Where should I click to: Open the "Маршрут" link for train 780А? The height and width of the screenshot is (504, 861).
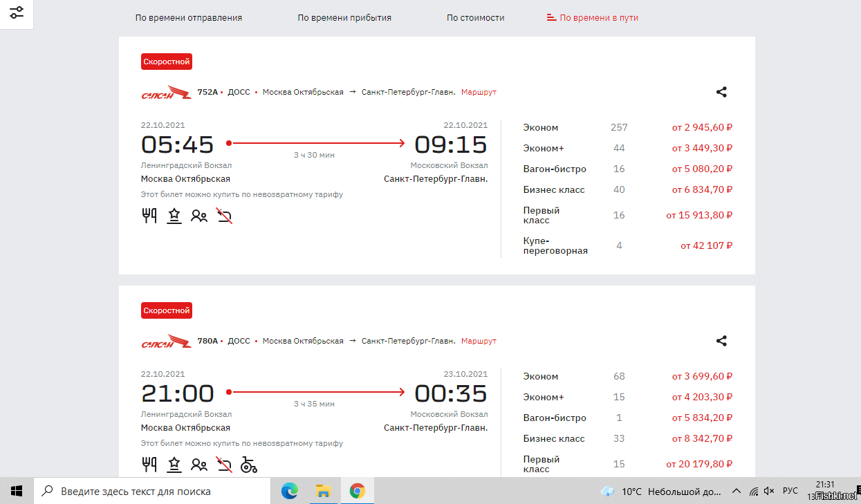[479, 341]
